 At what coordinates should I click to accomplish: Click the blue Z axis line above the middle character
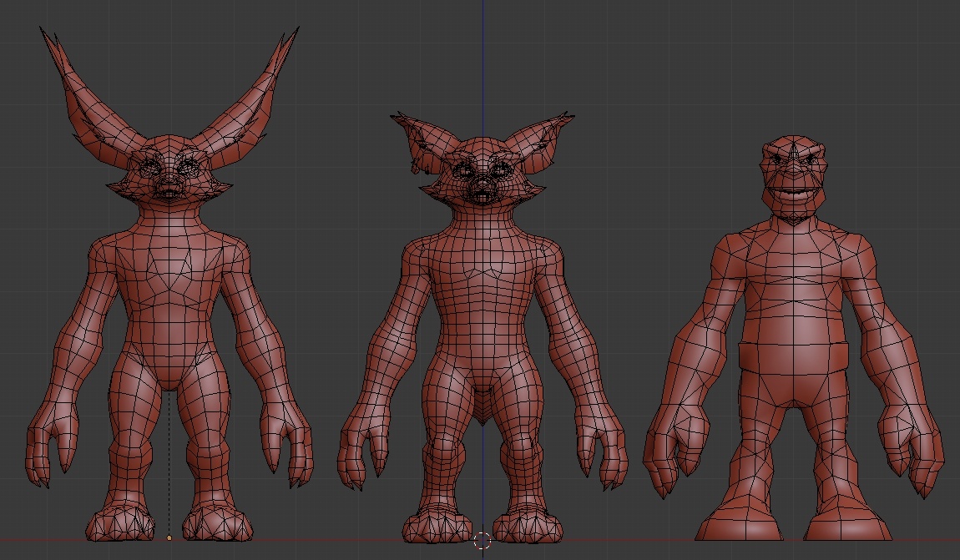[x=483, y=50]
